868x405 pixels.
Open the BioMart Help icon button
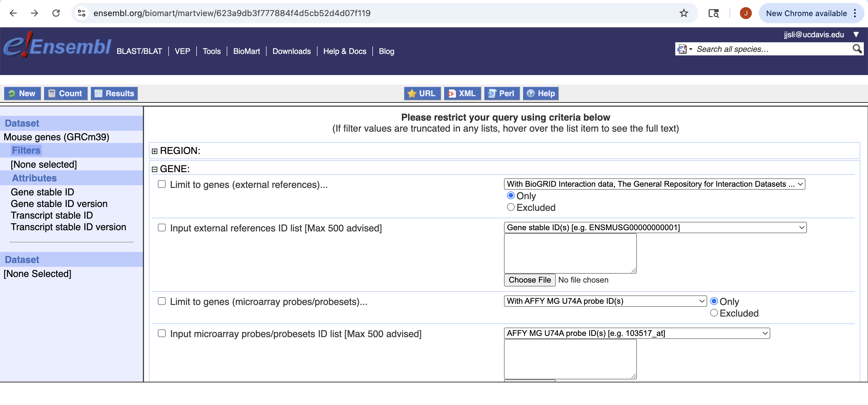pyautogui.click(x=540, y=93)
